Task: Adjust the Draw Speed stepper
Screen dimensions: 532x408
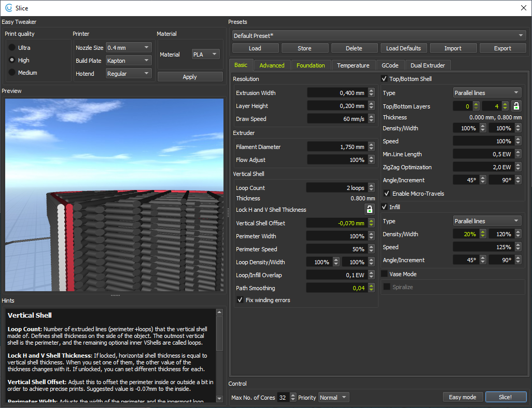Action: point(371,119)
